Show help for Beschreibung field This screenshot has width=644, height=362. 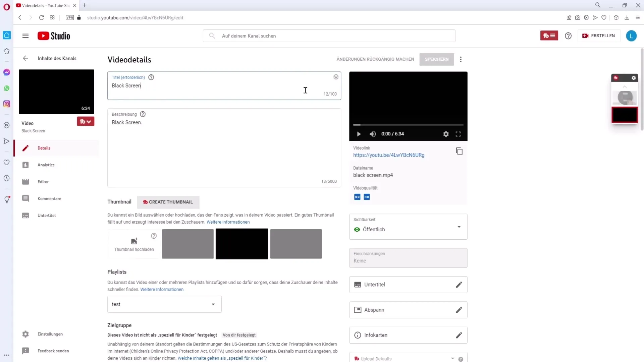point(143,114)
